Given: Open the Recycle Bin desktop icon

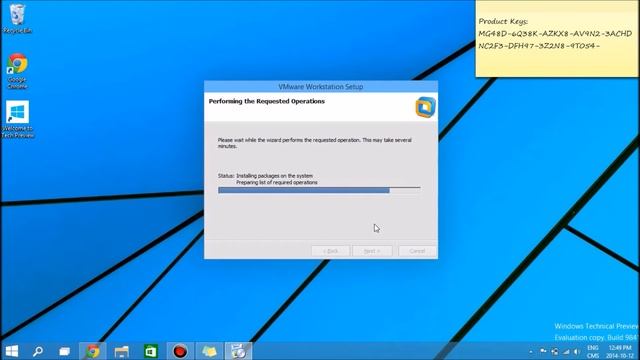Looking at the screenshot, I should pyautogui.click(x=17, y=18).
